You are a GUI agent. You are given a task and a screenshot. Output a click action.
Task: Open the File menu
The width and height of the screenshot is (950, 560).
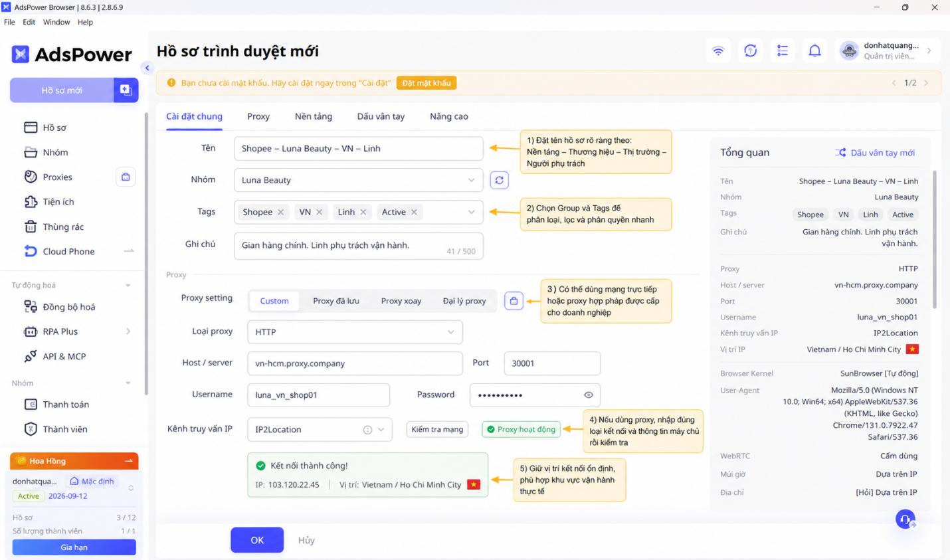(x=9, y=22)
